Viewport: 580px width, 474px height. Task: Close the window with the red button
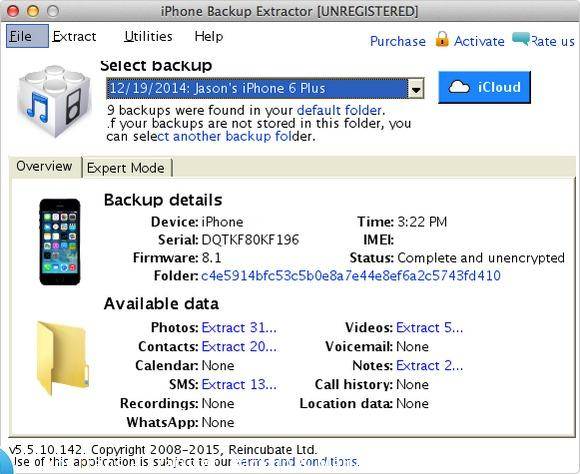point(13,11)
